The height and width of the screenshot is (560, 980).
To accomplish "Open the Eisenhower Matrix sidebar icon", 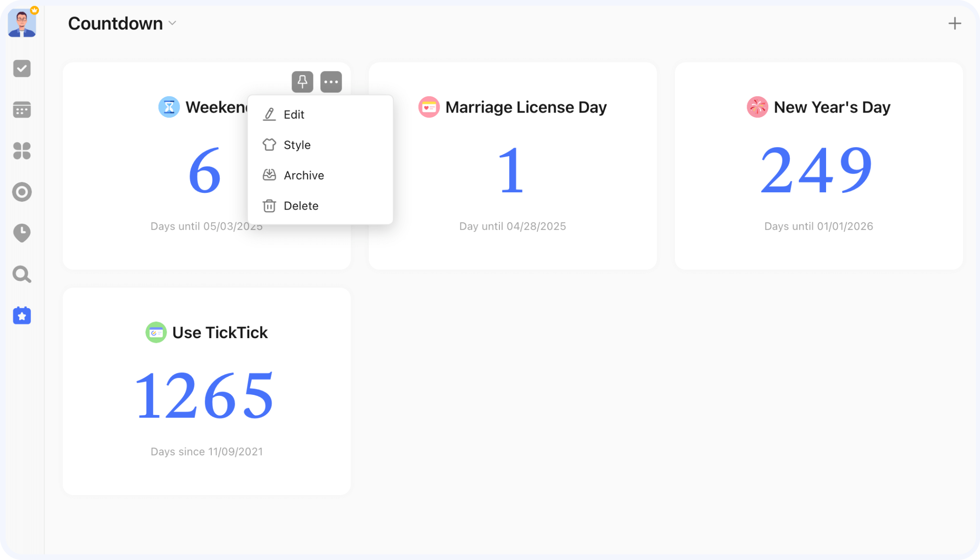I will (22, 151).
